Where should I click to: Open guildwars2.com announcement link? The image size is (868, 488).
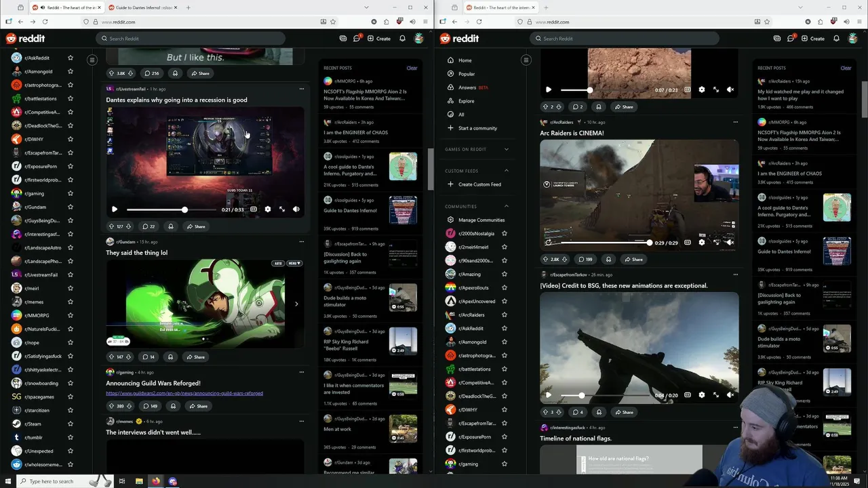click(184, 393)
